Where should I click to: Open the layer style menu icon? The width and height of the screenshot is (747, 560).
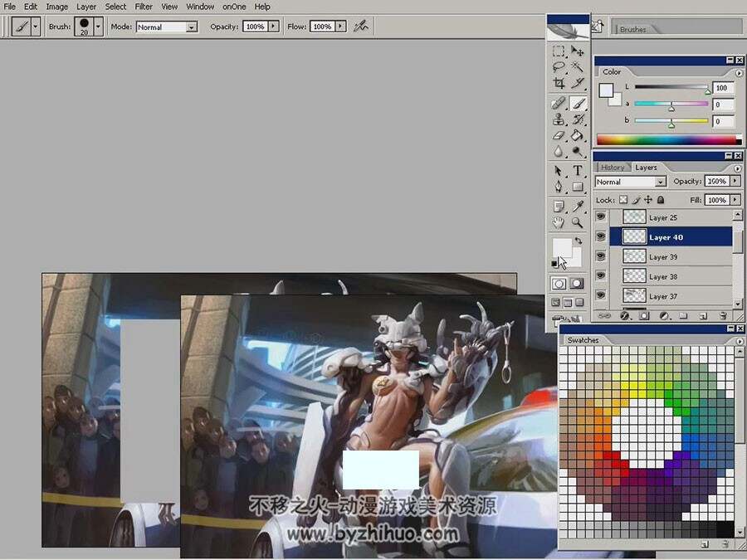624,315
